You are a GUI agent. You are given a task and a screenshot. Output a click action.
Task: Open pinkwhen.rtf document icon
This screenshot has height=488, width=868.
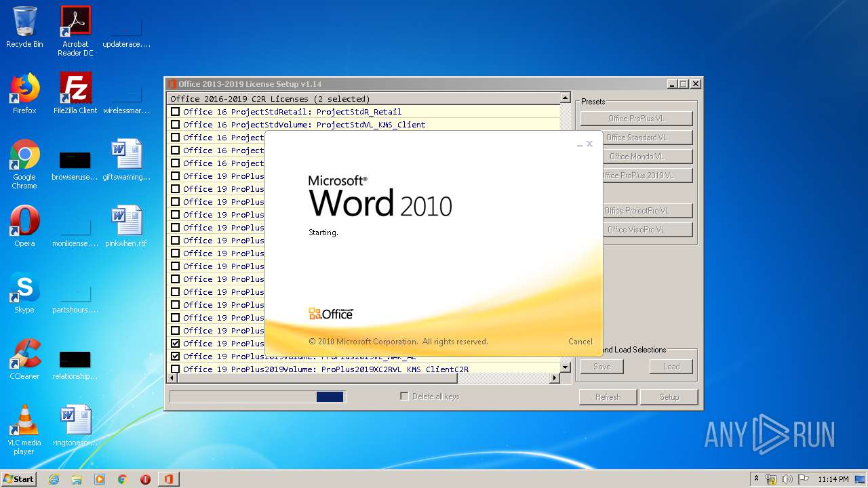point(126,226)
